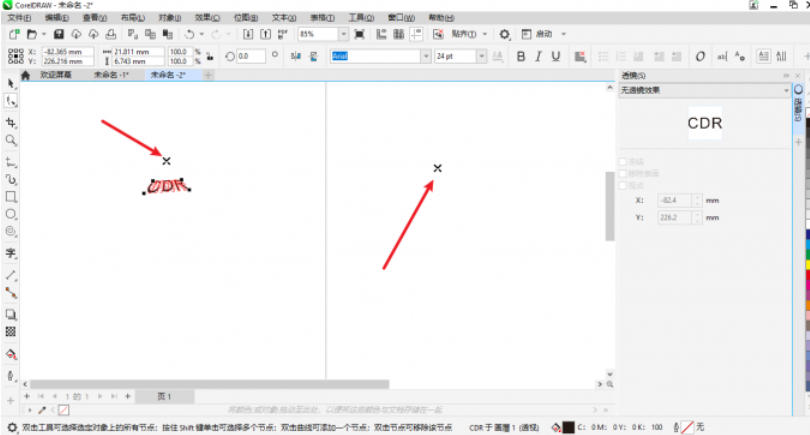The width and height of the screenshot is (810, 435).
Task: Click the Save disk icon
Action: point(59,34)
